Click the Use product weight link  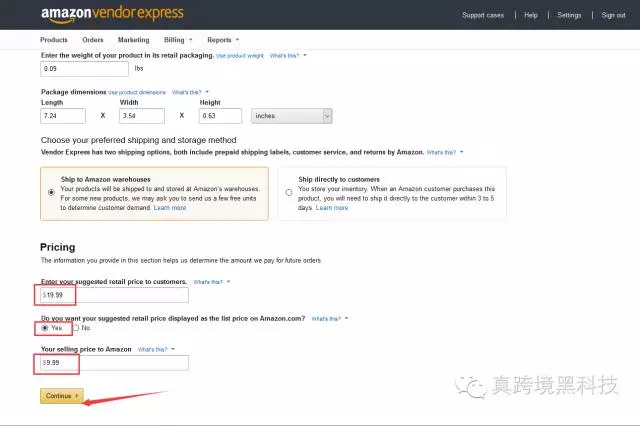(240, 56)
